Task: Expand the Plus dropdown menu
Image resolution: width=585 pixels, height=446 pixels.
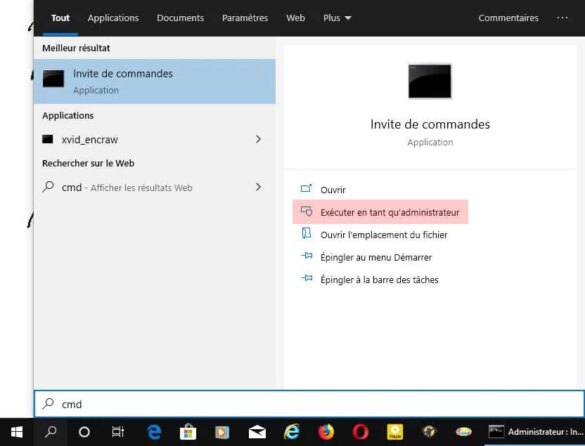Action: (x=337, y=18)
